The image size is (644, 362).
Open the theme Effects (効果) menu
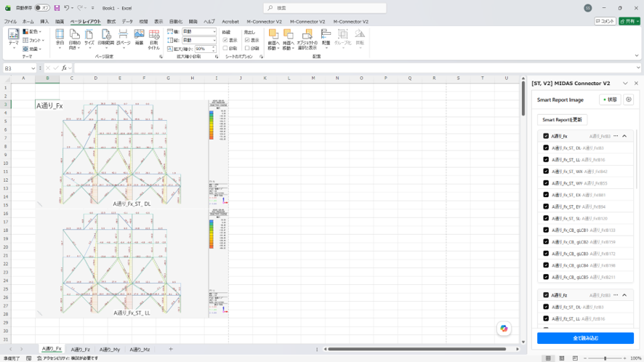pos(32,49)
